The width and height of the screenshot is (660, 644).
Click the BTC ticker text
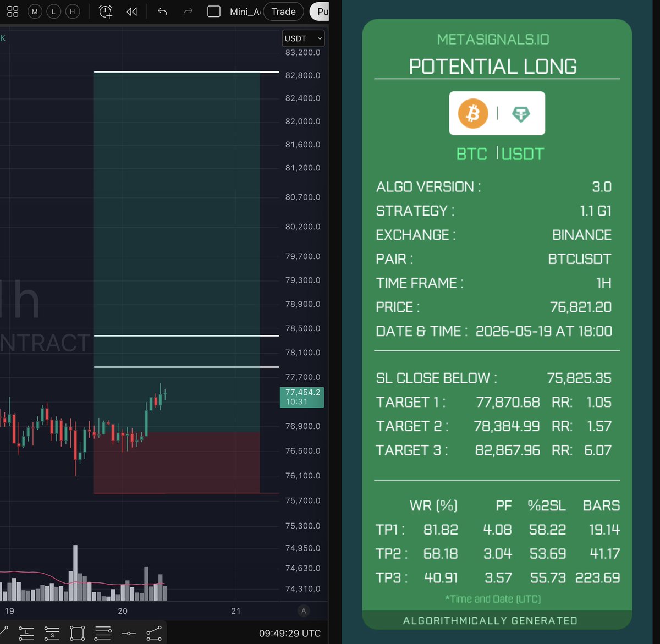coord(472,154)
